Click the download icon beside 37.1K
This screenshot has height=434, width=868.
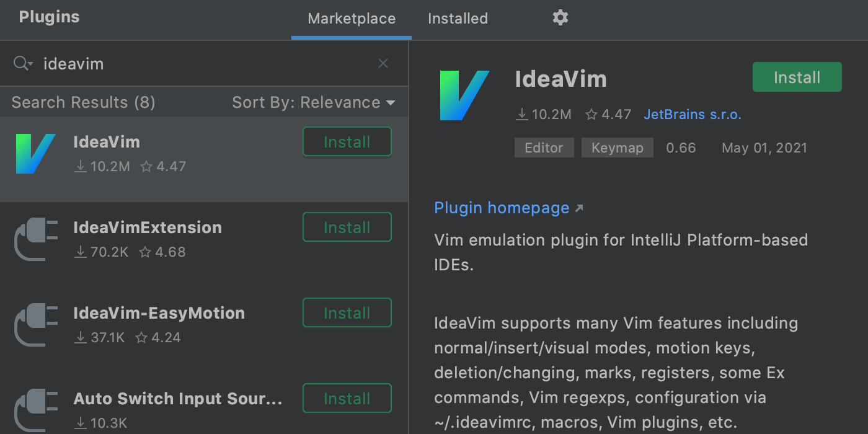[80, 337]
